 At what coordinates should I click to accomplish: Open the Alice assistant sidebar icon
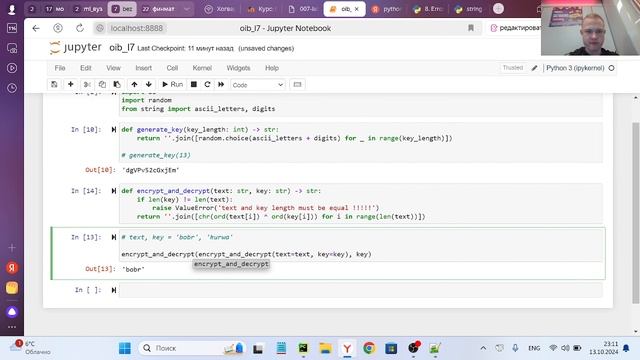coord(12,312)
